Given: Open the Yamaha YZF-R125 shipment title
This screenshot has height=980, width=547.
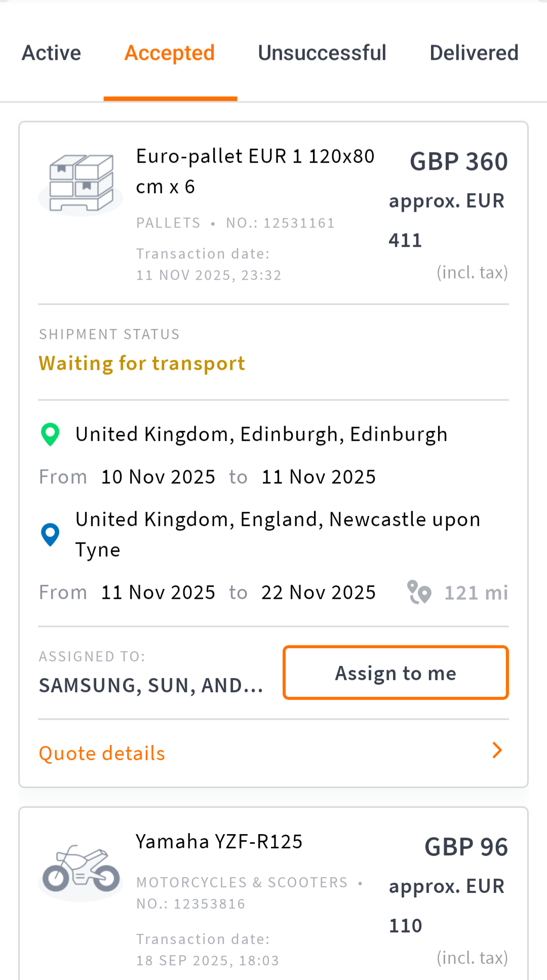Looking at the screenshot, I should point(219,842).
